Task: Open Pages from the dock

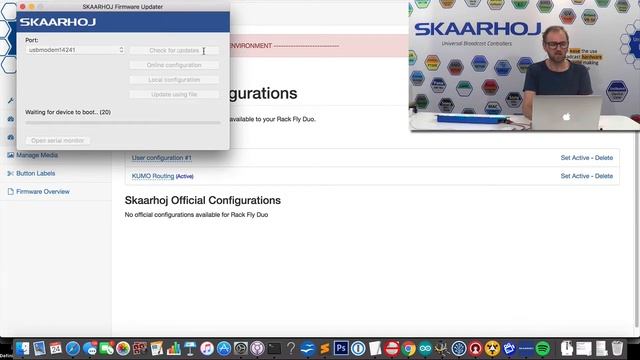Action: point(157,349)
